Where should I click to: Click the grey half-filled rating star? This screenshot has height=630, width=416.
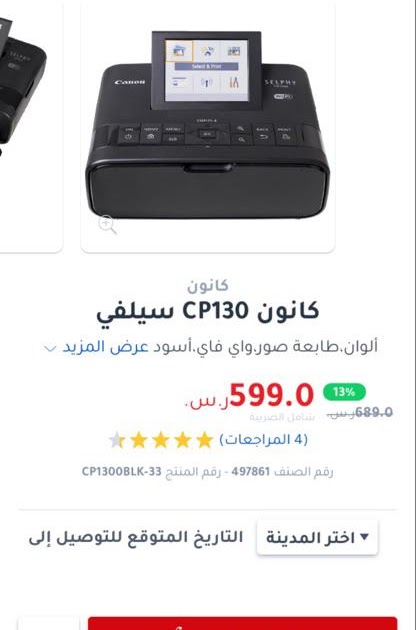point(117,440)
